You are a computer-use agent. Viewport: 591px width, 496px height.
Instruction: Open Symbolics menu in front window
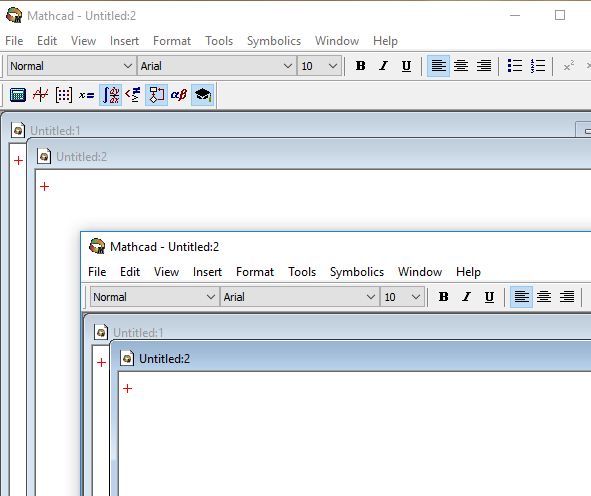pos(357,272)
